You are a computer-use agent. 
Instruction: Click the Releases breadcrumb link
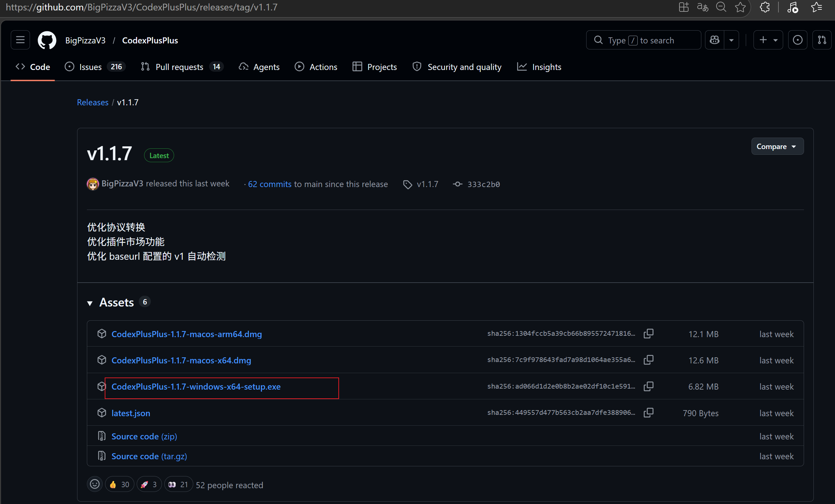coord(93,102)
